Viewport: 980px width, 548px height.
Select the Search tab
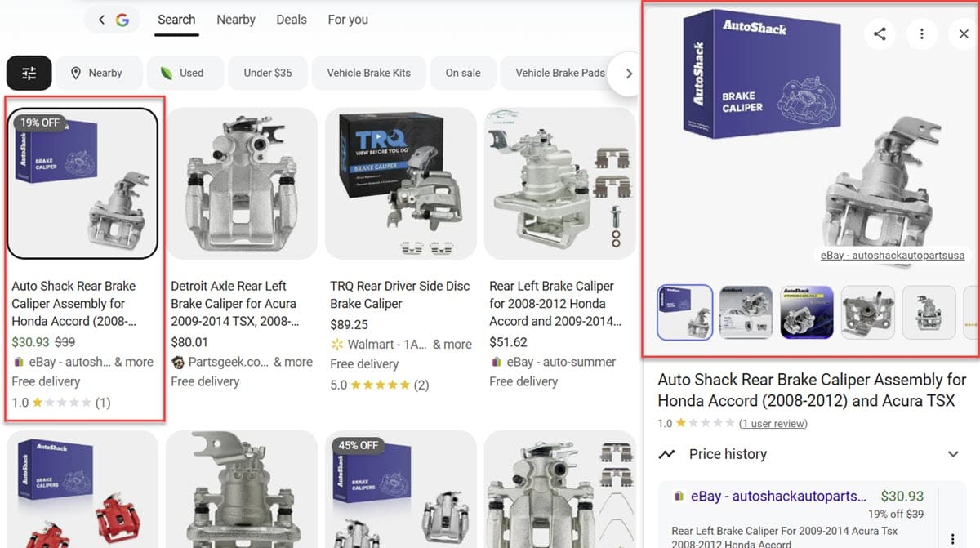click(176, 20)
